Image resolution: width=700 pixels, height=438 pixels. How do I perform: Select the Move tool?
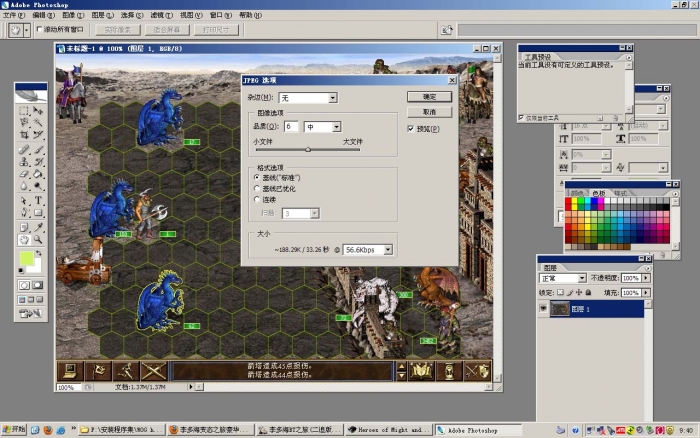click(x=38, y=110)
